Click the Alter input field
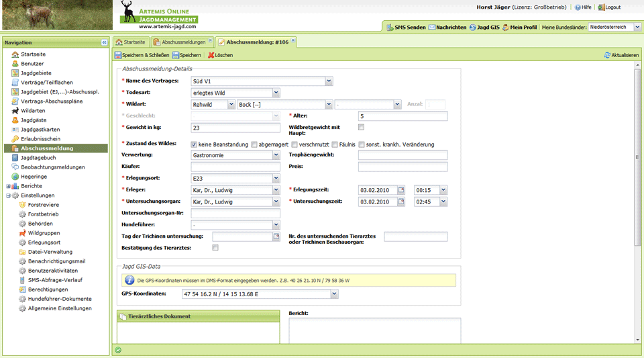Viewport: 644px width, 358px height. click(x=402, y=116)
